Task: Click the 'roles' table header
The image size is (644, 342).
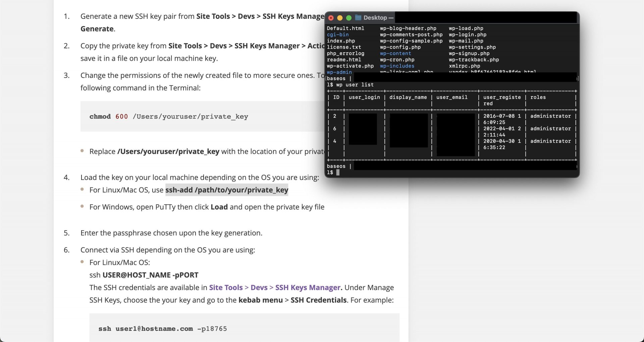Action: [538, 97]
